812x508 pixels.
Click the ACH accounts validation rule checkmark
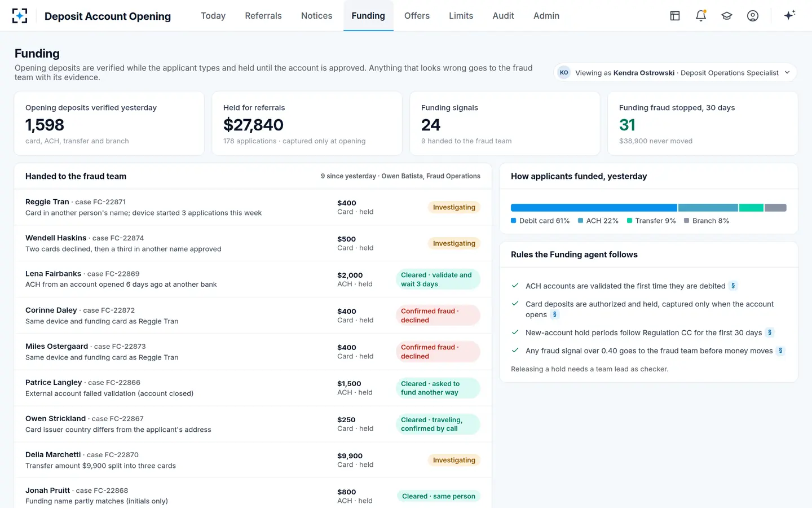coord(515,286)
